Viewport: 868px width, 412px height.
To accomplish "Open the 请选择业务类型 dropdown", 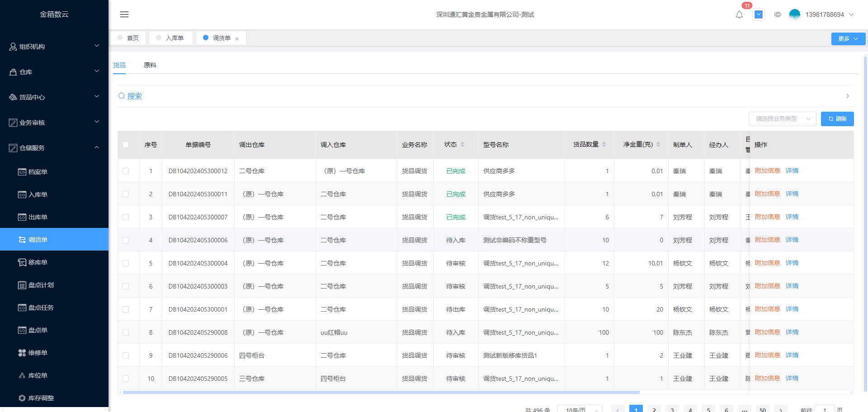I will pyautogui.click(x=782, y=118).
